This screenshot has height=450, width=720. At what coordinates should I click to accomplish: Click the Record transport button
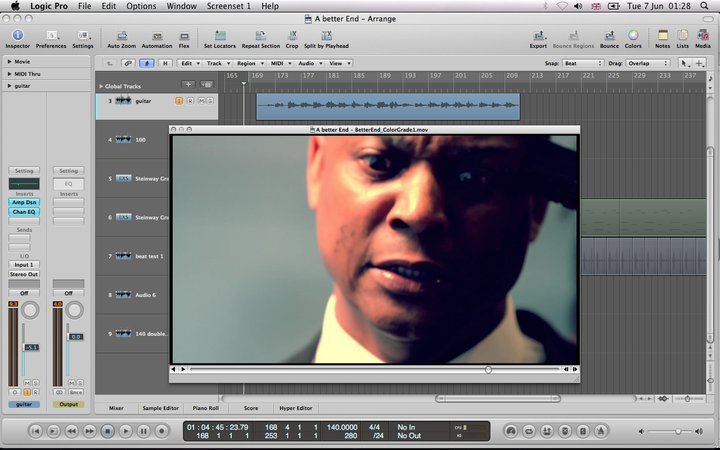[161, 431]
